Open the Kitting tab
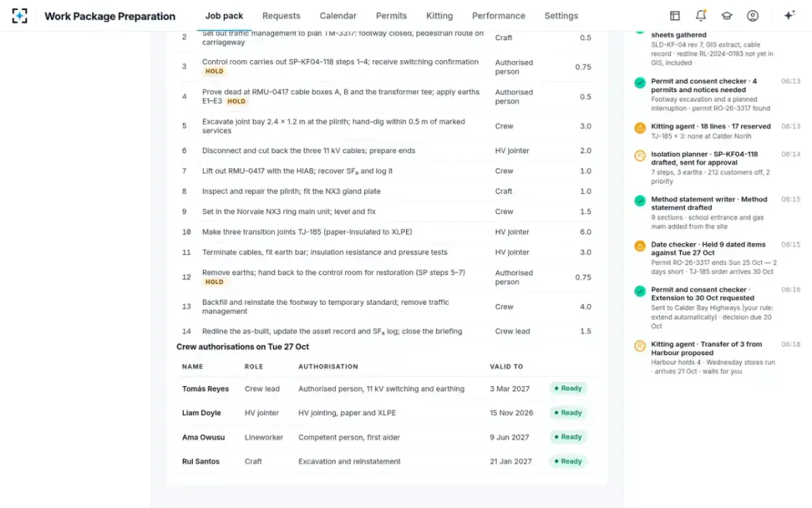812x508 pixels. pyautogui.click(x=440, y=16)
